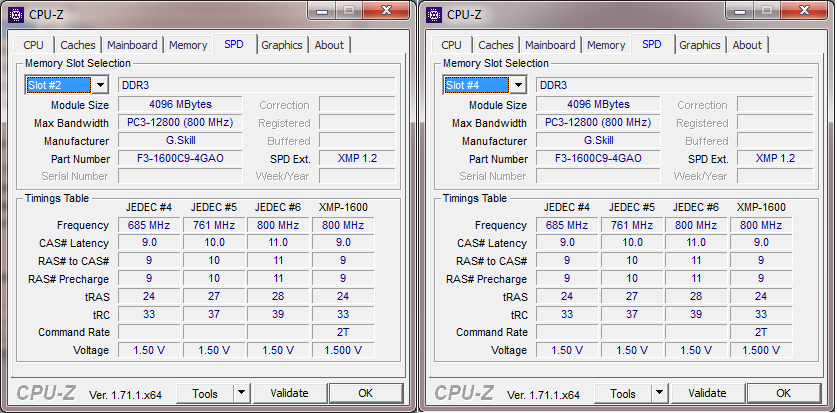The image size is (837, 413).
Task: Click 685 MHz frequency cell in right window
Action: coord(567,225)
